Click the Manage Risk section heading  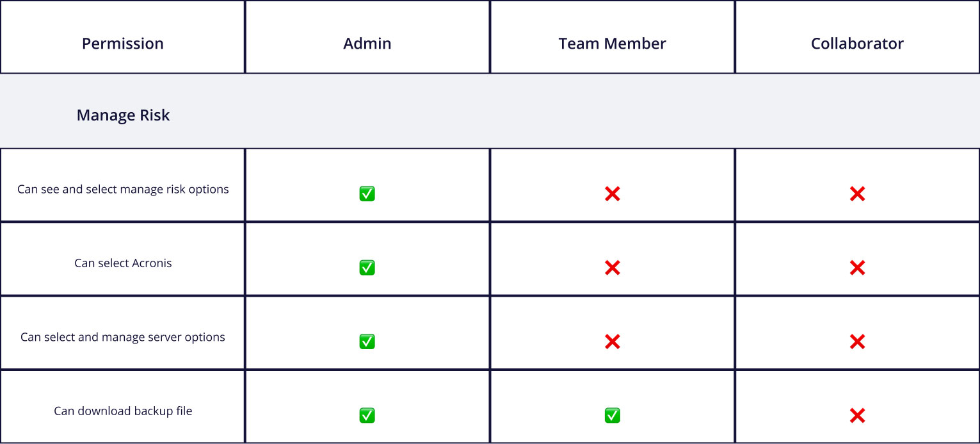click(123, 115)
